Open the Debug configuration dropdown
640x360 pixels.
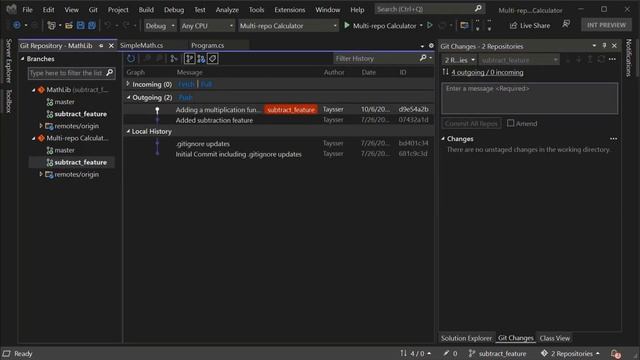(x=160, y=26)
